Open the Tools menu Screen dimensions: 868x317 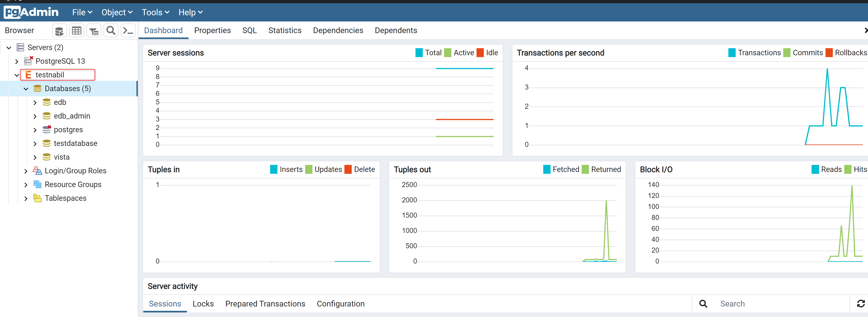[155, 13]
